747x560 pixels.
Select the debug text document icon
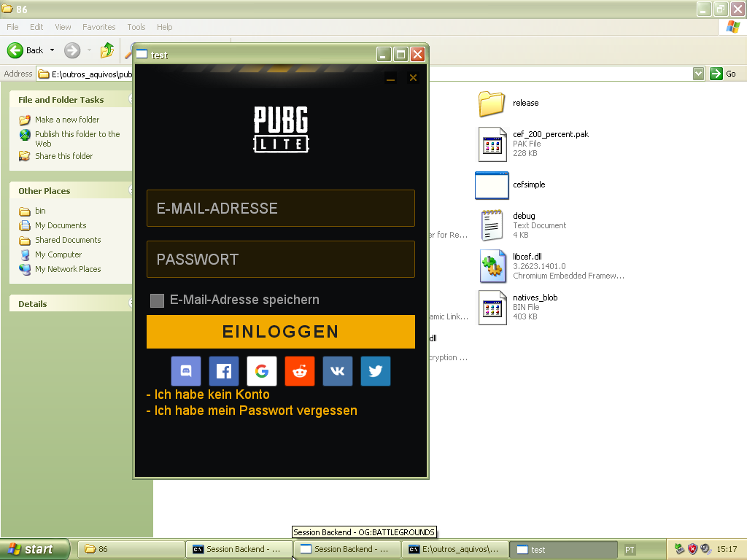point(492,225)
